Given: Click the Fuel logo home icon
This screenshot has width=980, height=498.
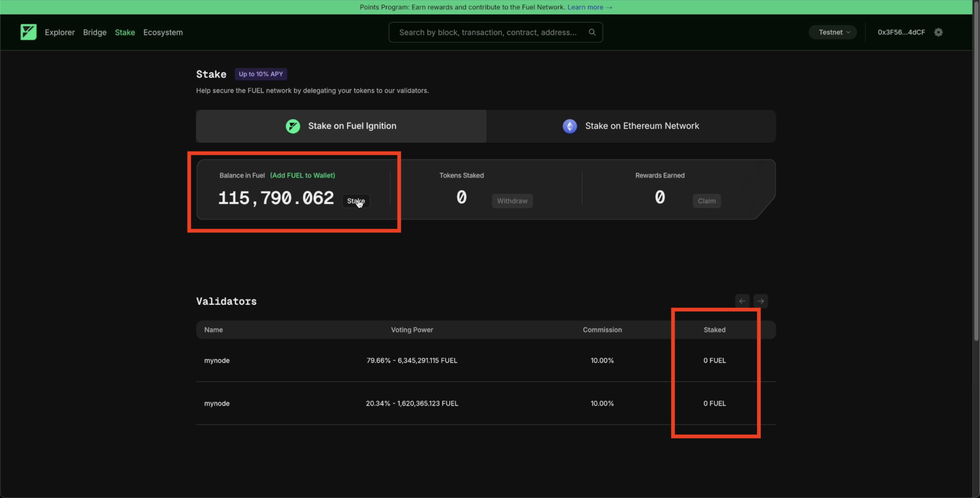Looking at the screenshot, I should [x=28, y=32].
